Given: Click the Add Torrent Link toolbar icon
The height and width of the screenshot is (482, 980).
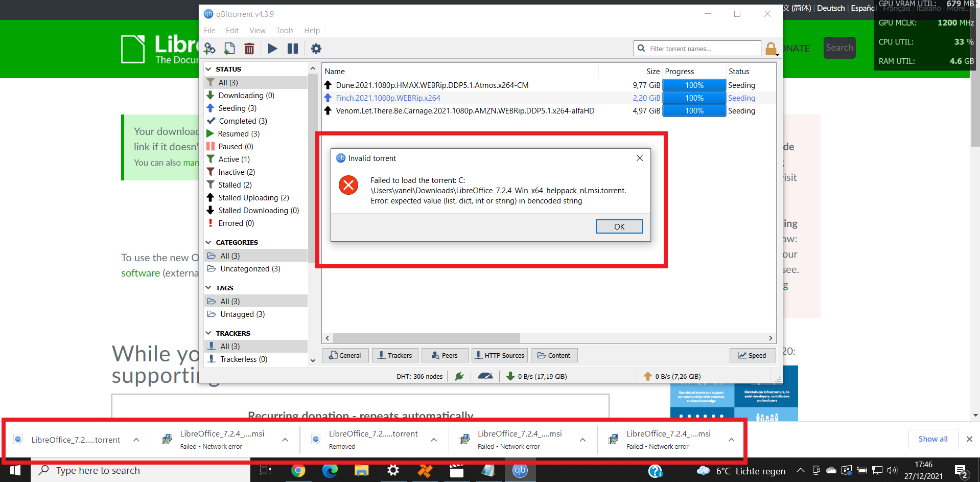Looking at the screenshot, I should [x=209, y=49].
